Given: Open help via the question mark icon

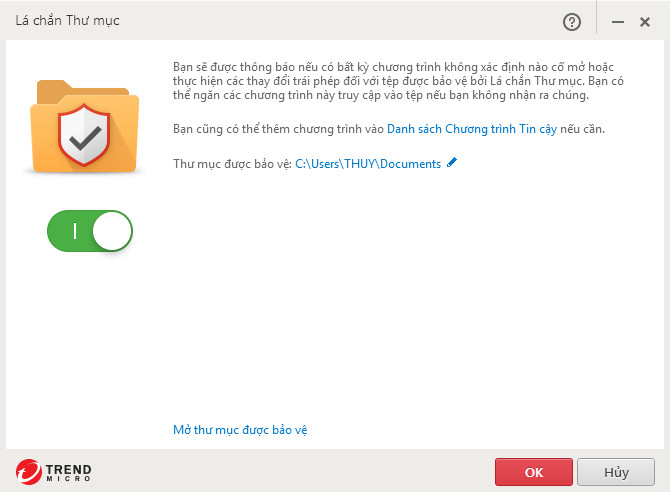Looking at the screenshot, I should click(572, 22).
